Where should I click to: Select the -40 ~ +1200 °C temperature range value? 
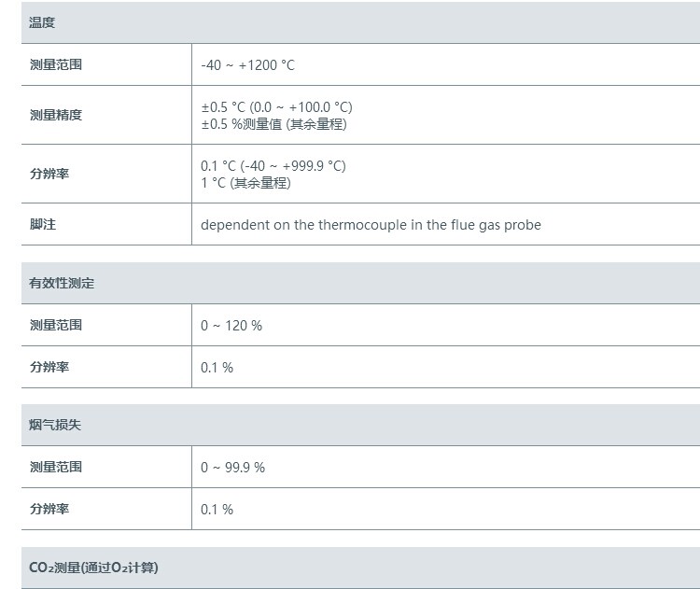pyautogui.click(x=247, y=65)
